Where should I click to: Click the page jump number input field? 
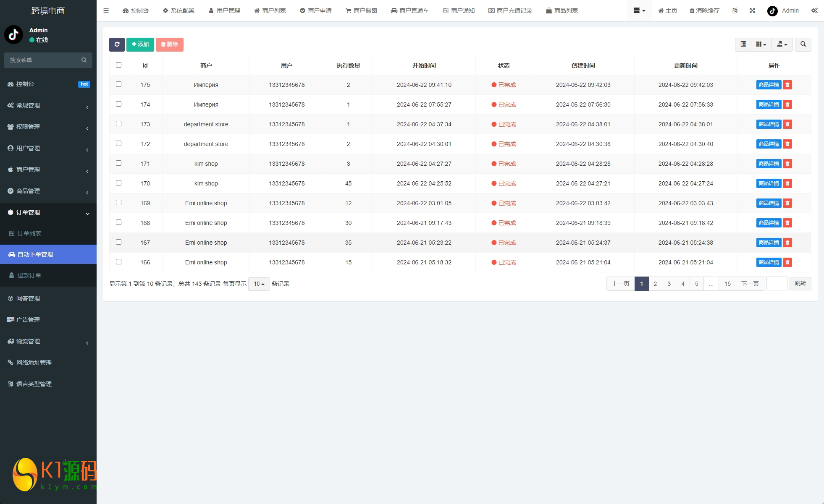[x=777, y=284]
